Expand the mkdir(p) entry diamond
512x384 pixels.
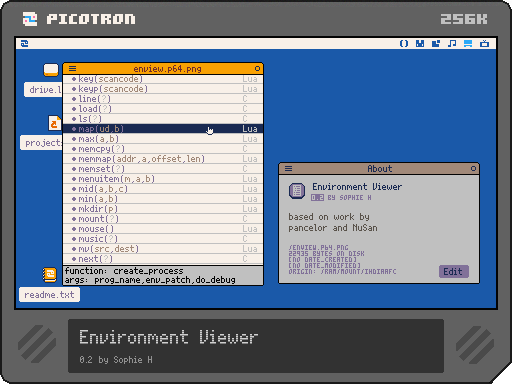(x=74, y=209)
